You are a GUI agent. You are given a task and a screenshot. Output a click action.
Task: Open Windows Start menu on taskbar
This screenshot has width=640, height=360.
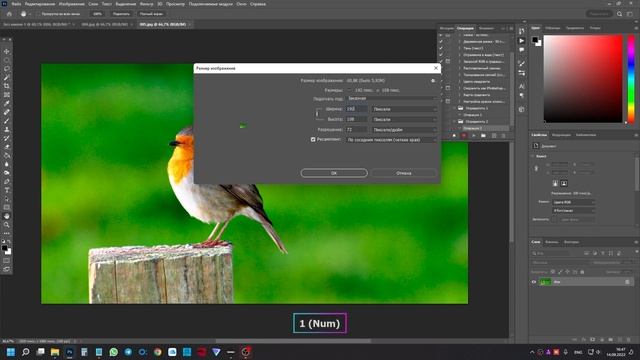coord(11,352)
